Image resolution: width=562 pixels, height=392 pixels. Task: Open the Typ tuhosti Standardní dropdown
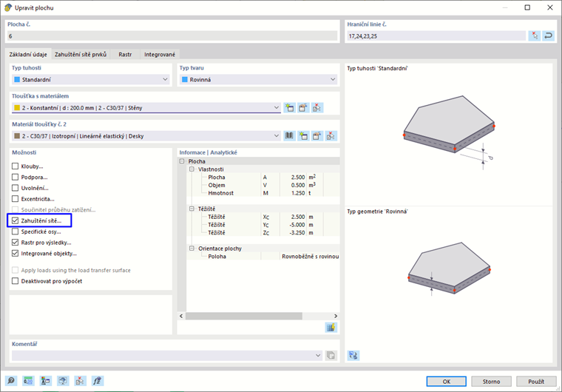coord(91,80)
